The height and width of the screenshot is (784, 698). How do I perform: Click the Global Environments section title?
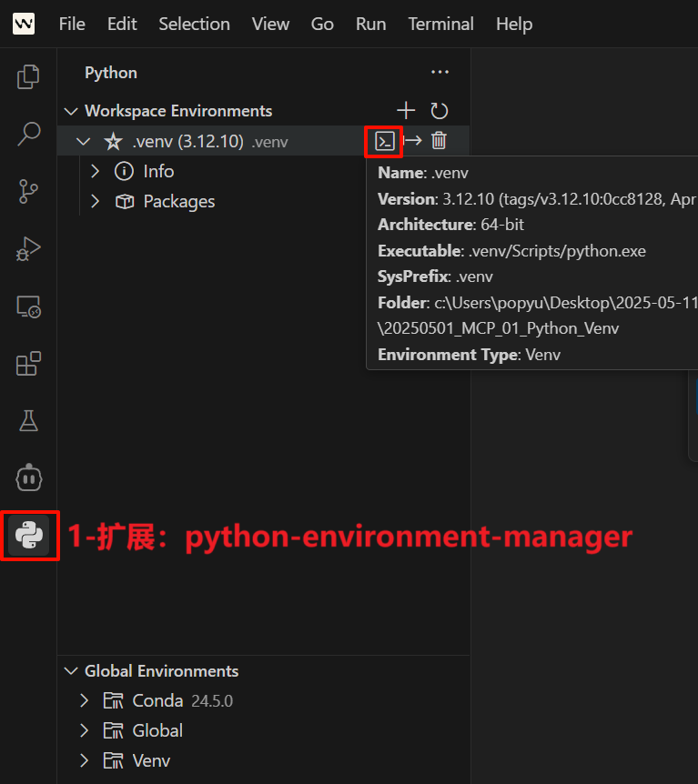coord(161,671)
